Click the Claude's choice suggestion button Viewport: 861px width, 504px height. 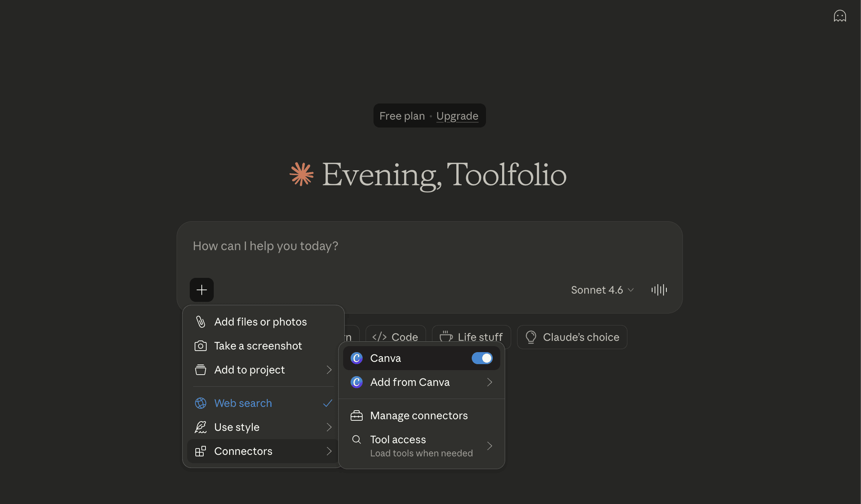[x=572, y=337]
